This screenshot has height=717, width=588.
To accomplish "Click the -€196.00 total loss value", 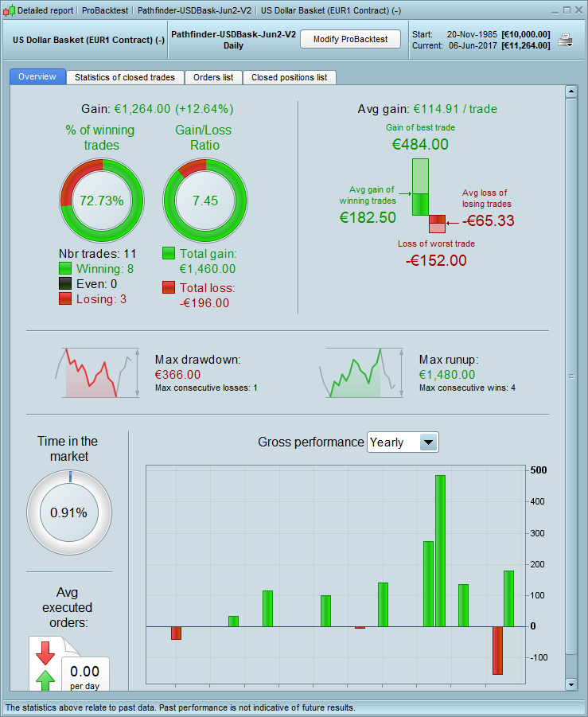I will coord(204,302).
